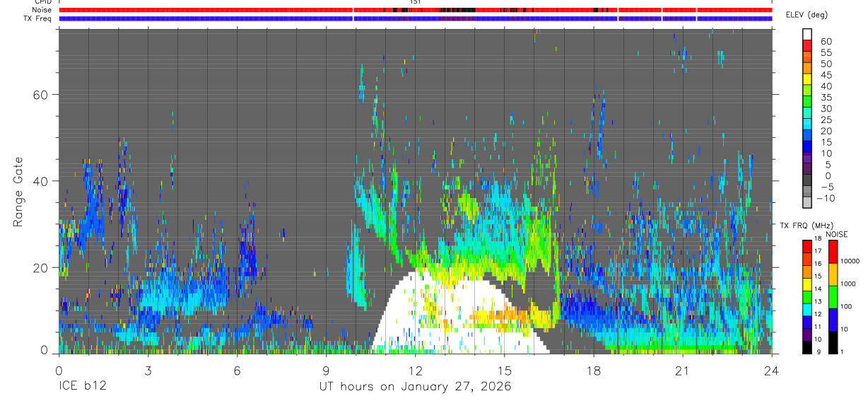Click the red Noise strip above the plot
868x401 pixels.
[415, 10]
